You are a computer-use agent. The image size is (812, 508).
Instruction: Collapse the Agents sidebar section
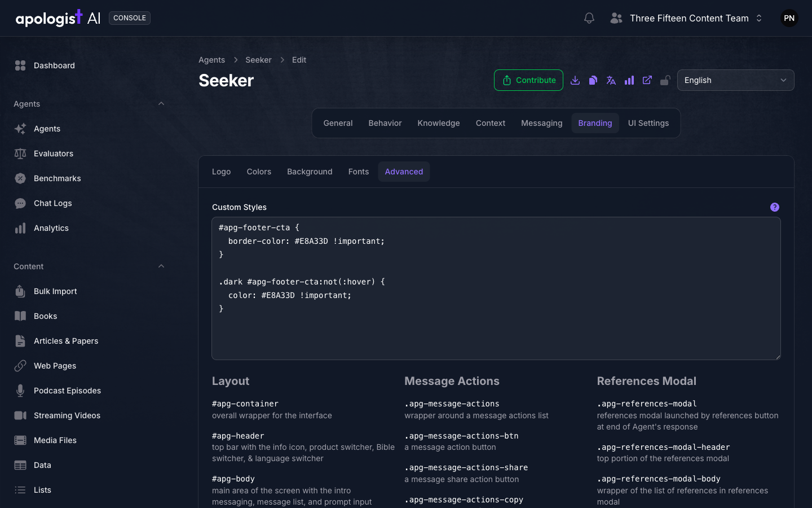161,104
